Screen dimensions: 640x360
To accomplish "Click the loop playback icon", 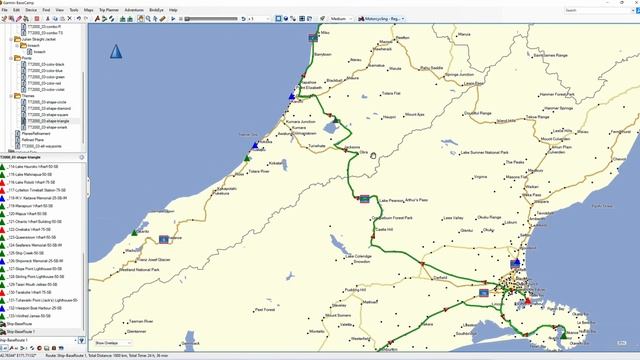I will (243, 19).
